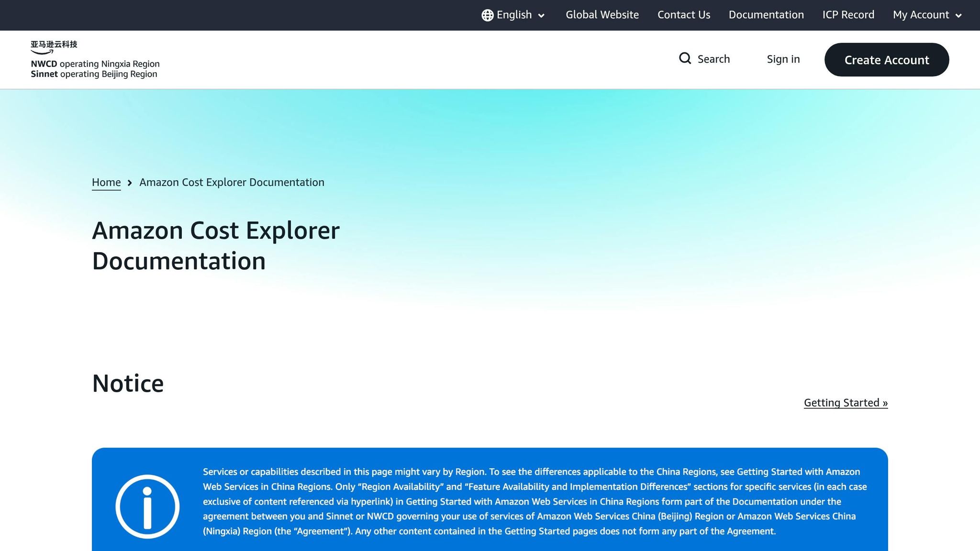Image resolution: width=980 pixels, height=551 pixels.
Task: Click the Amazon Web Services China logo
Action: pyautogui.click(x=95, y=59)
